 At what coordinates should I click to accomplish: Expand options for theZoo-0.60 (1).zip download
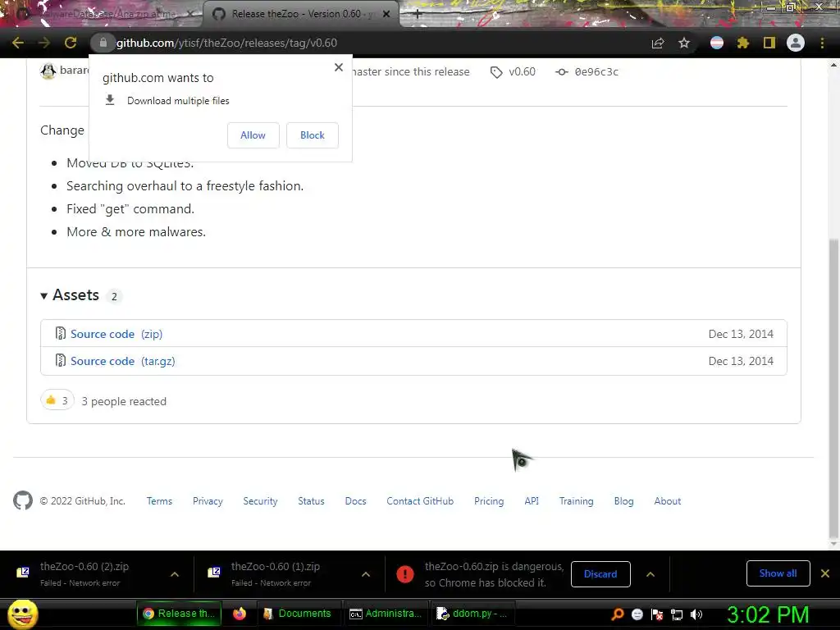[366, 574]
